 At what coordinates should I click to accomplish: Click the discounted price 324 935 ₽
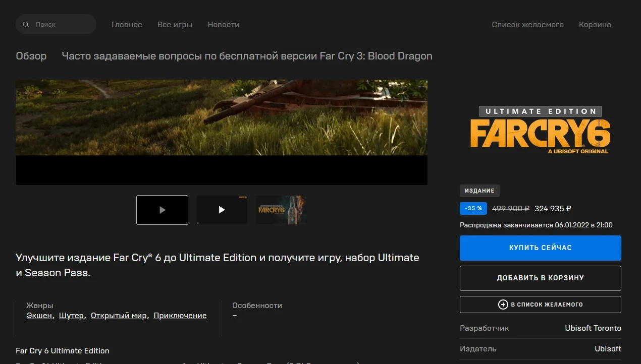click(x=553, y=208)
